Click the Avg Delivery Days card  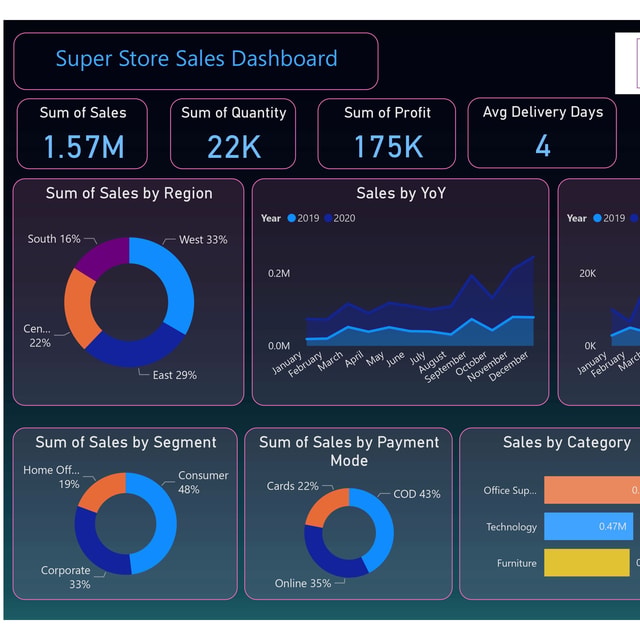(x=542, y=133)
